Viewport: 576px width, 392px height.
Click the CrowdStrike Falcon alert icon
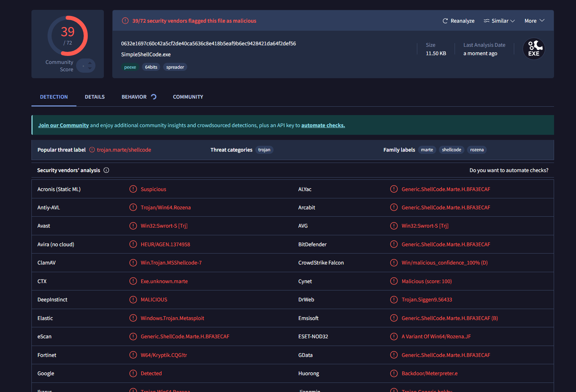[x=394, y=263]
